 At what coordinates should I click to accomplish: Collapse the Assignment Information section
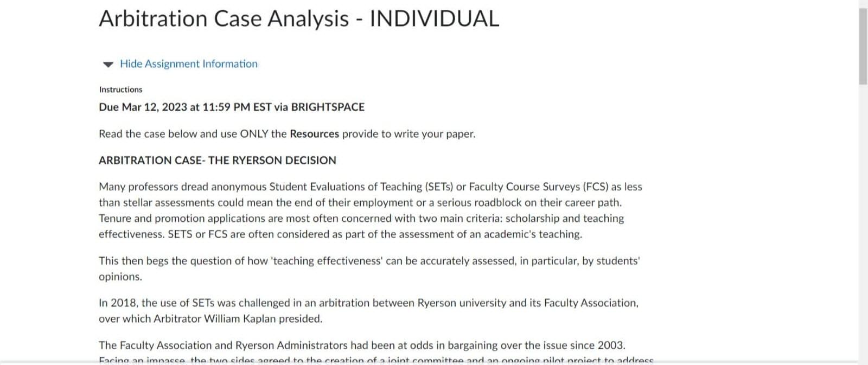coord(187,63)
